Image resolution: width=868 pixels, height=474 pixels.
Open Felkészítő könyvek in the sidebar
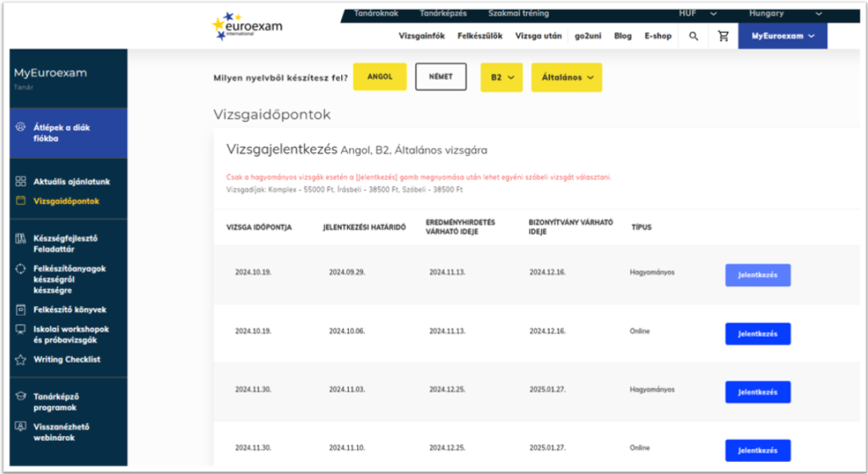(70, 310)
